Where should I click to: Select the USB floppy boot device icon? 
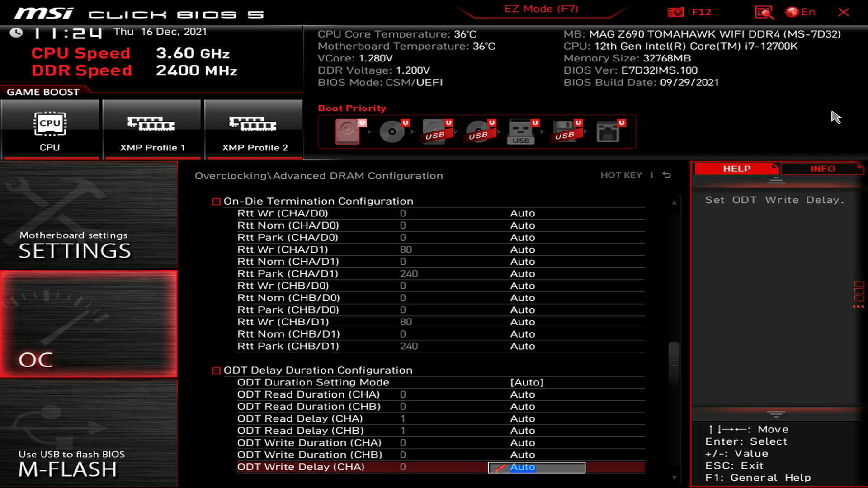[566, 131]
